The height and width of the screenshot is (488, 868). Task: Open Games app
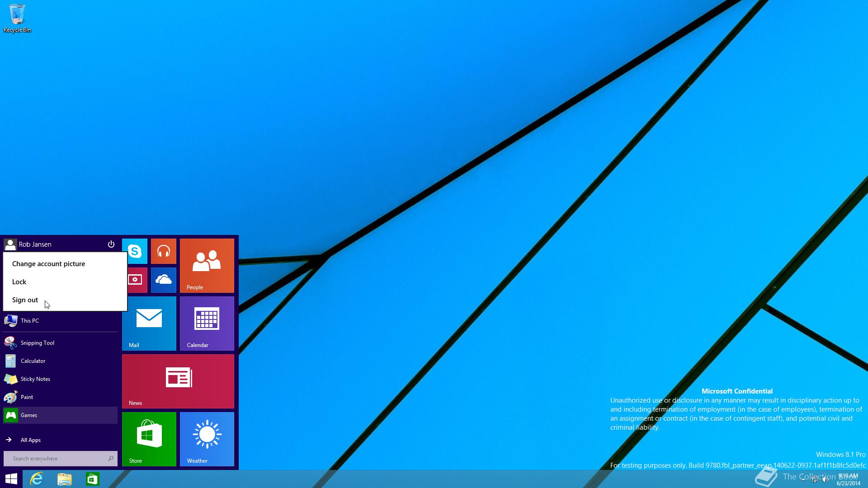(61, 415)
